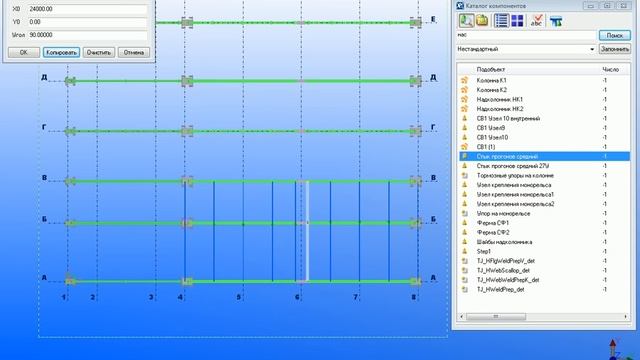Click the catalog search text field

(526, 36)
